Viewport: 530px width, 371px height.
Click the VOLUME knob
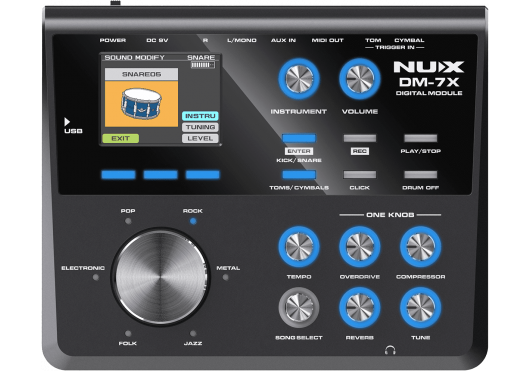pyautogui.click(x=360, y=79)
